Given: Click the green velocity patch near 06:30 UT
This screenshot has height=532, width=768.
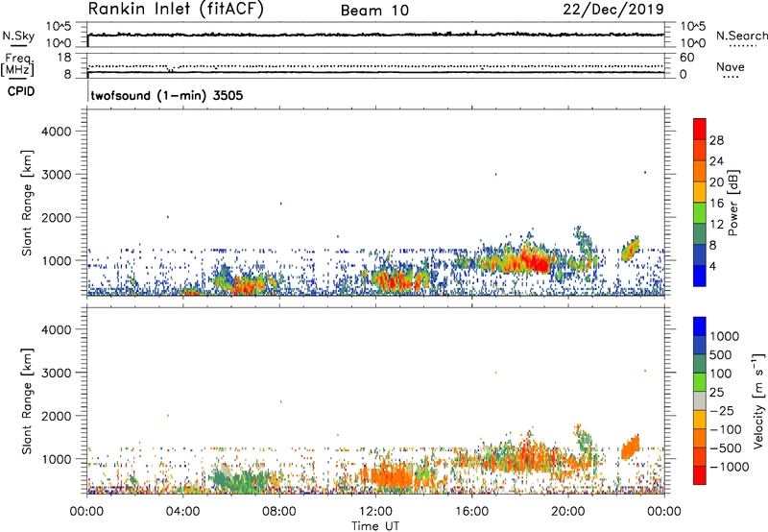Looking at the screenshot, I should [x=243, y=479].
